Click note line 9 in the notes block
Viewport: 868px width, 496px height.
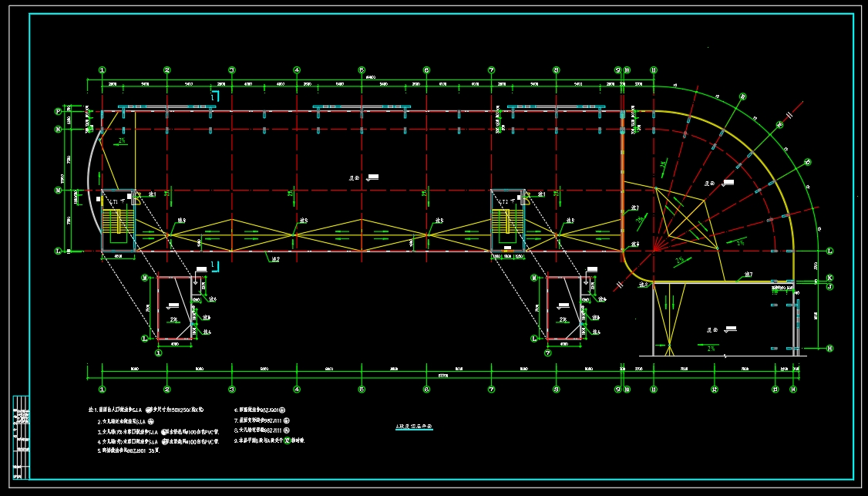[x=270, y=440]
